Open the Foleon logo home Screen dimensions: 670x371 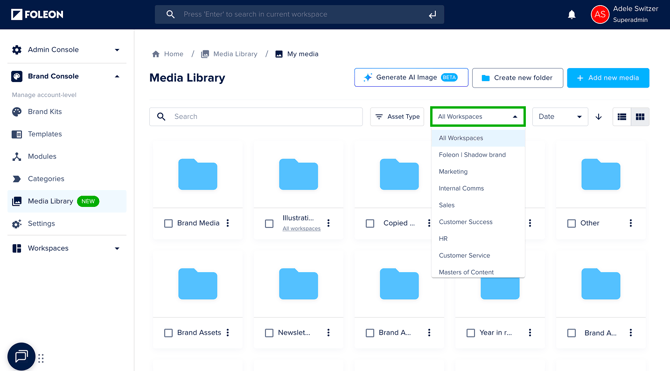tap(37, 15)
